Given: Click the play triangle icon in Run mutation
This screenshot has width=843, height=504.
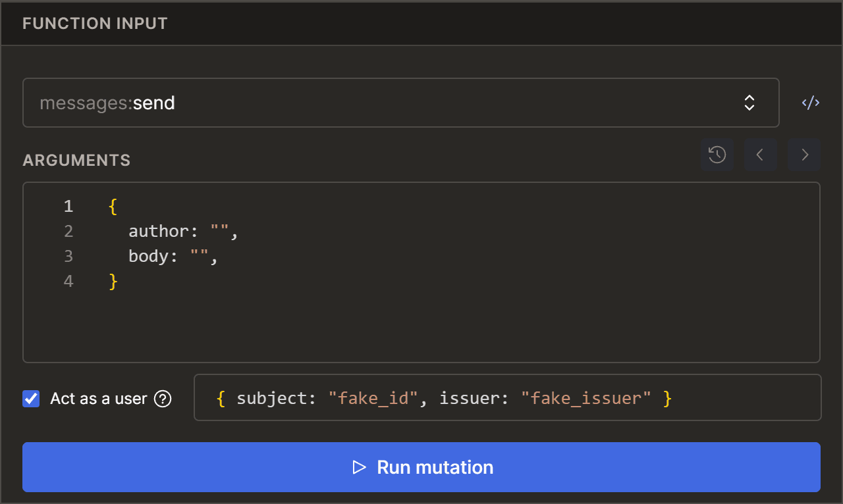Looking at the screenshot, I should pyautogui.click(x=359, y=467).
